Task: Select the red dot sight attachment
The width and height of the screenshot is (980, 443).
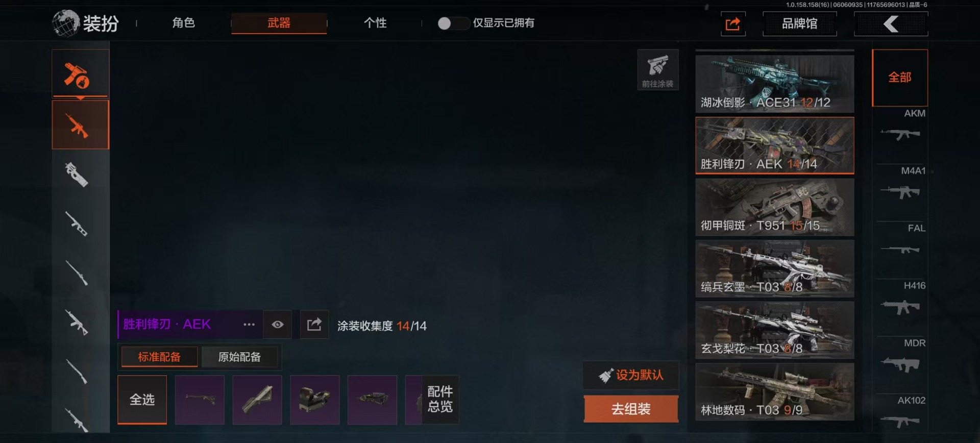Action: 314,400
